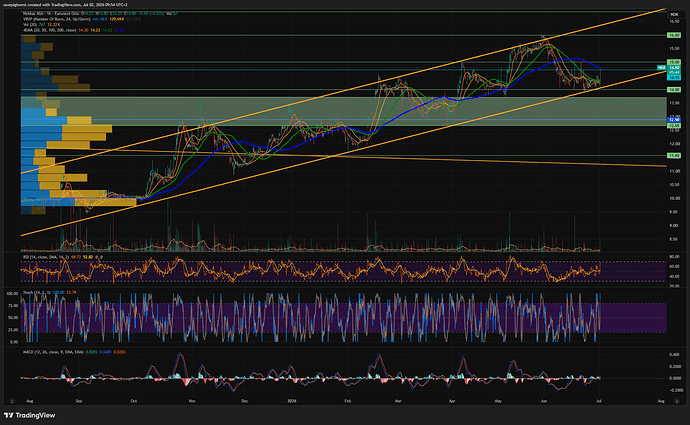Click the green 11.60 price level label
The width and height of the screenshot is (690, 425).
[x=674, y=155]
